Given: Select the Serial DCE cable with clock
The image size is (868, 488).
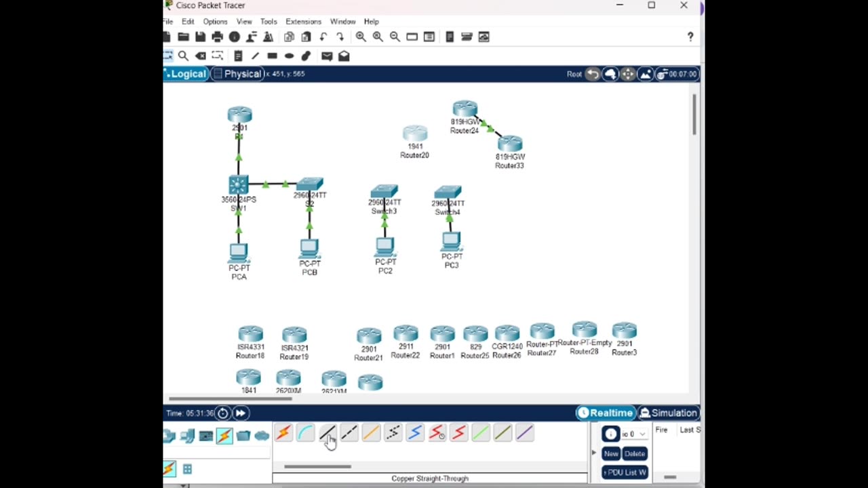Looking at the screenshot, I should click(437, 432).
